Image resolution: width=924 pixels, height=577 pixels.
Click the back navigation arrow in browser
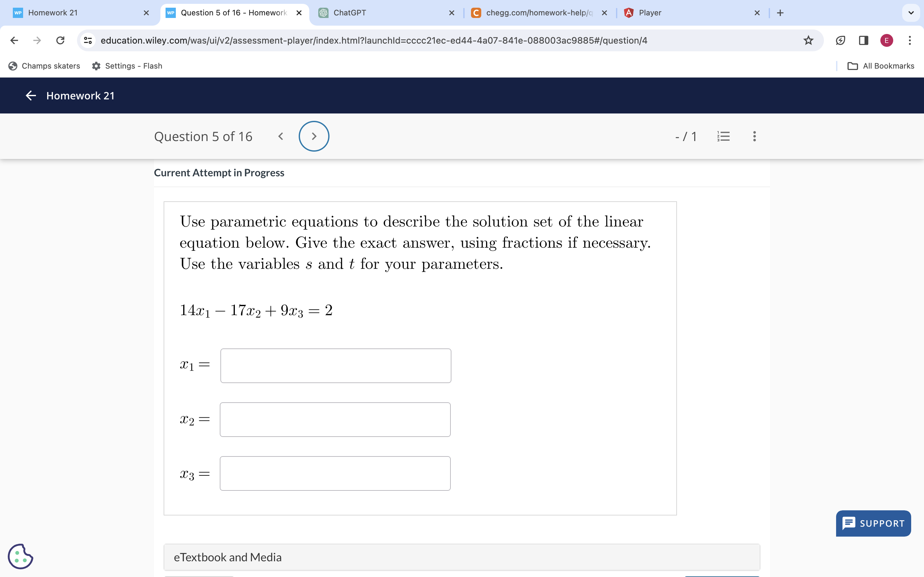[14, 40]
